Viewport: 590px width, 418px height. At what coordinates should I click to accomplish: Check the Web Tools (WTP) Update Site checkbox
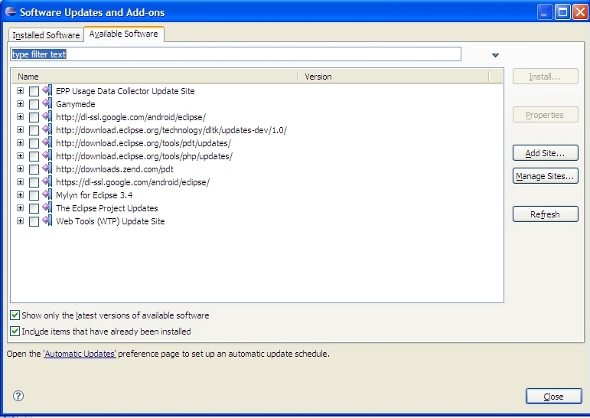point(34,221)
